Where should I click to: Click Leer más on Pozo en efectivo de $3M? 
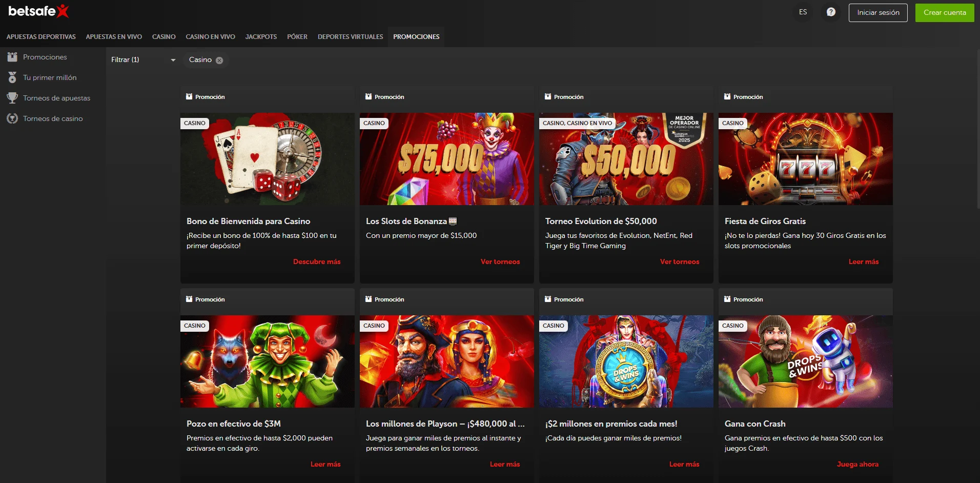coord(325,464)
